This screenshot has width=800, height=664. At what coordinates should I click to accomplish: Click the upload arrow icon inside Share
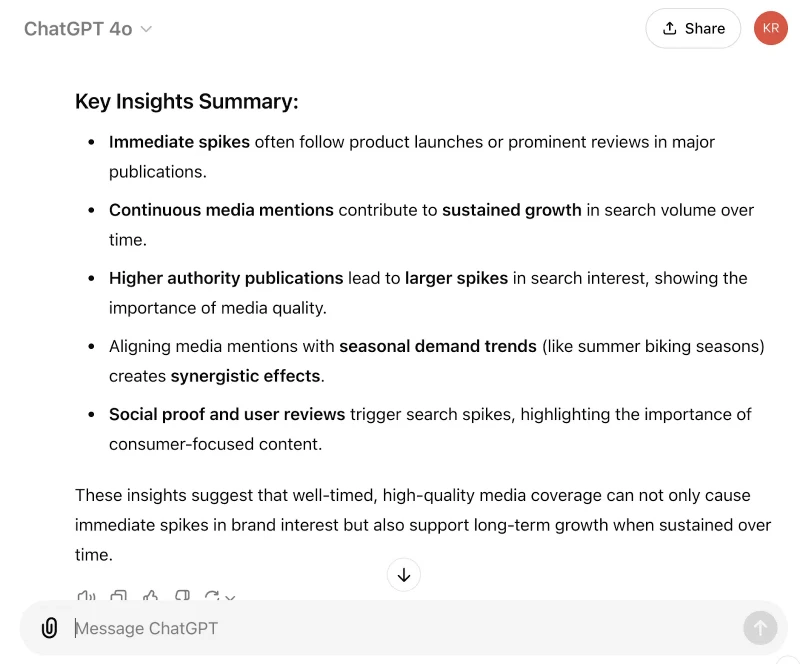click(670, 28)
